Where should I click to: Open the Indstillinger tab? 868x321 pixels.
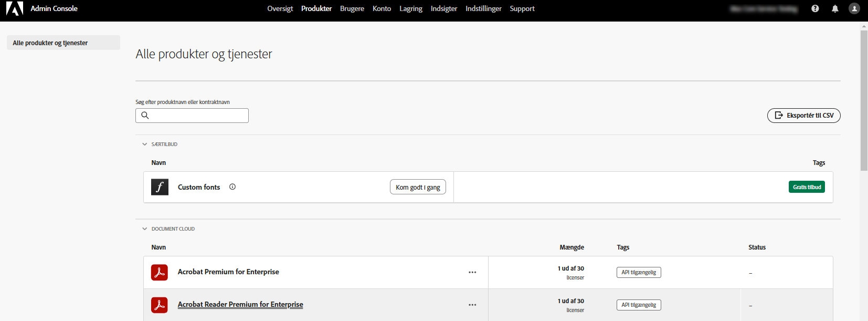coord(484,8)
